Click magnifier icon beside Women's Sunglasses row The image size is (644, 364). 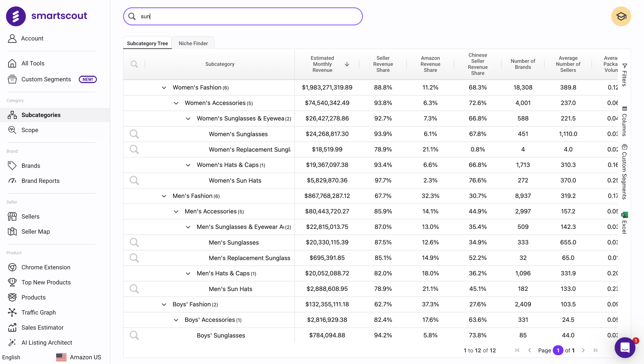pos(134,134)
